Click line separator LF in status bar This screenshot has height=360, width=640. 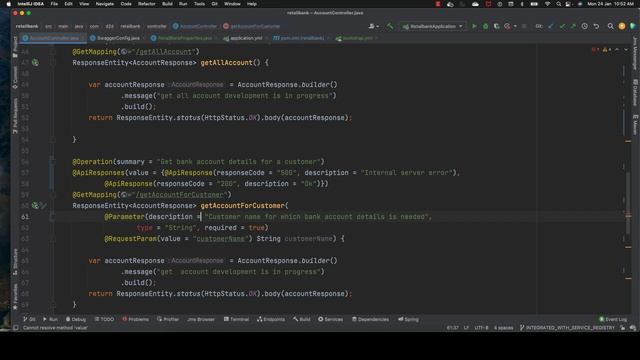click(466, 328)
